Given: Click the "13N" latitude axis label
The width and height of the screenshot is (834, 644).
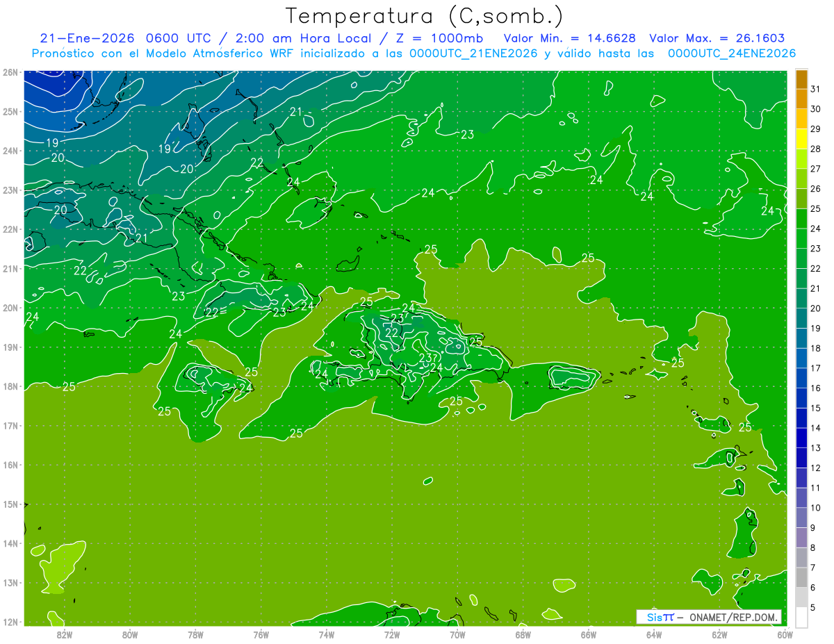Looking at the screenshot, I should coord(10,583).
